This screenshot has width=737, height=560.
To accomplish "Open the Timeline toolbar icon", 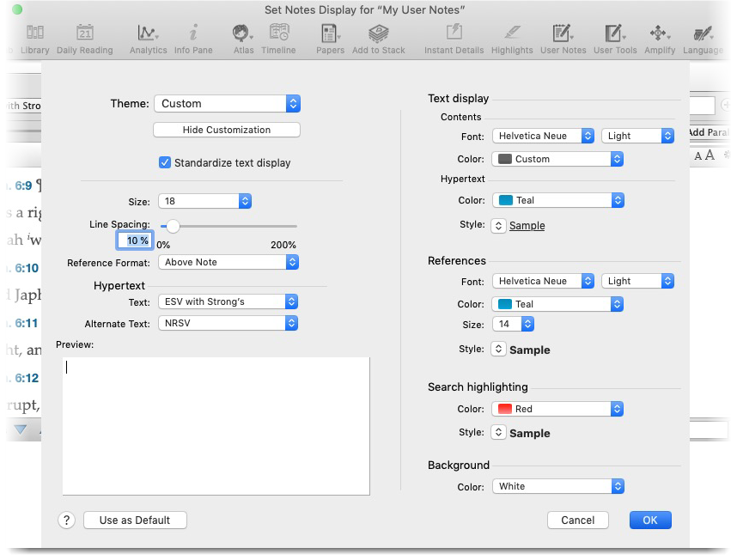I will 278,33.
